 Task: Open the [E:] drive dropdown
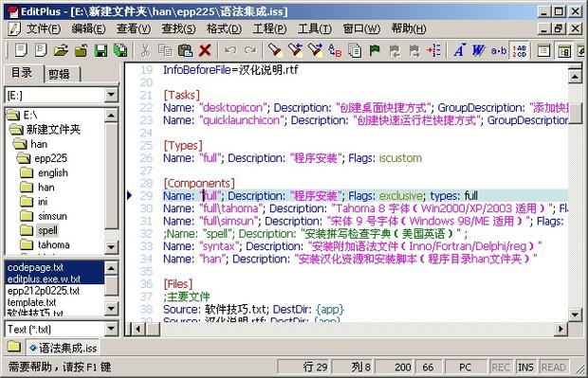point(111,95)
